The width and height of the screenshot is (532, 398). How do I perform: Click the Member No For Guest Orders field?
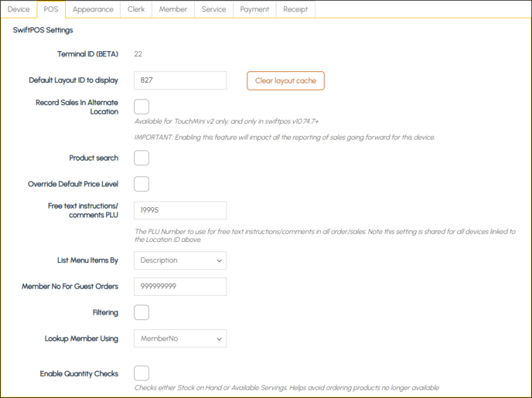[x=180, y=287]
